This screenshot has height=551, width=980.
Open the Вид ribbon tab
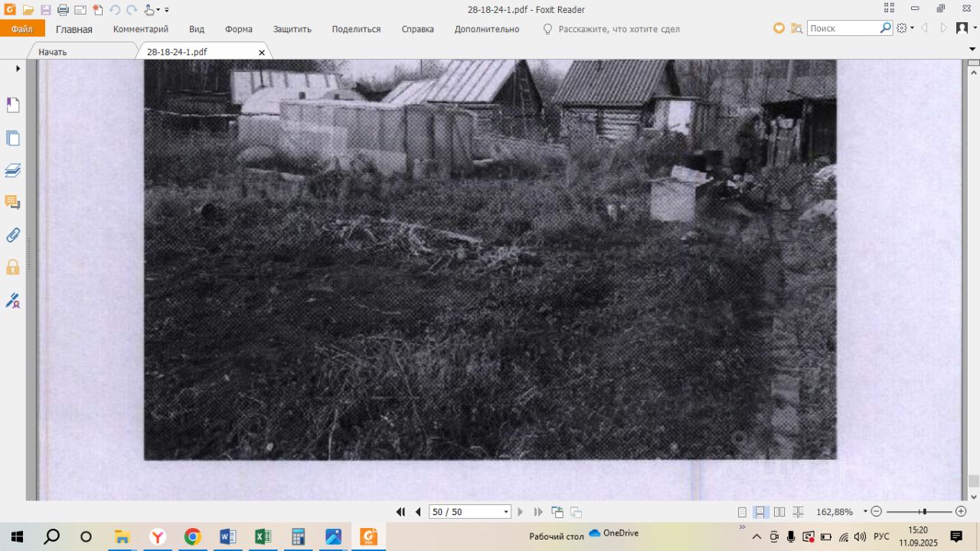197,29
